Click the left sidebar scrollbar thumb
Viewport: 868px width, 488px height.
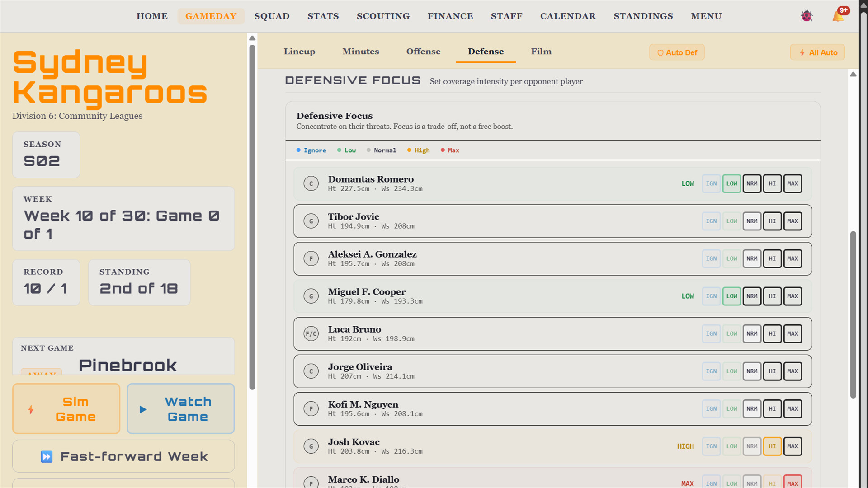point(252,217)
